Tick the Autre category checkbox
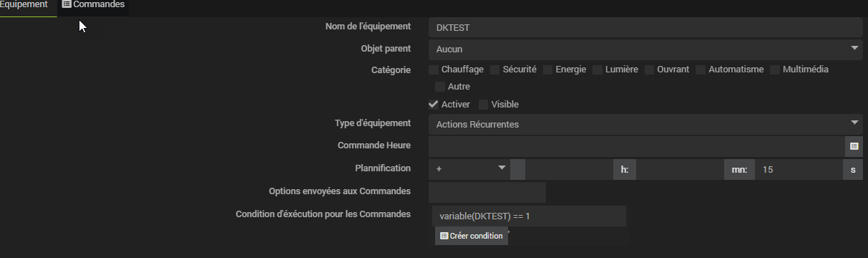Image resolution: width=868 pixels, height=258 pixels. [440, 87]
